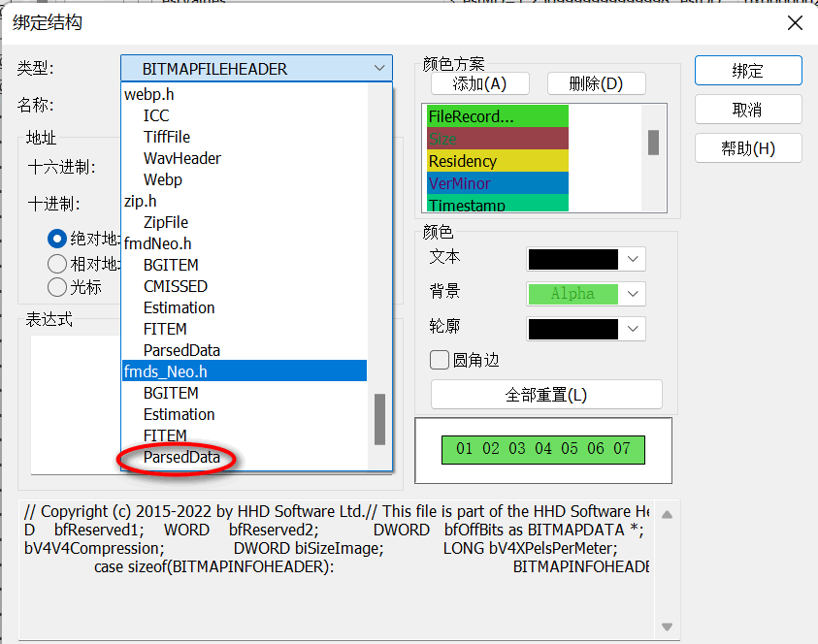
Task: Click the 绑定 button
Action: 748,70
